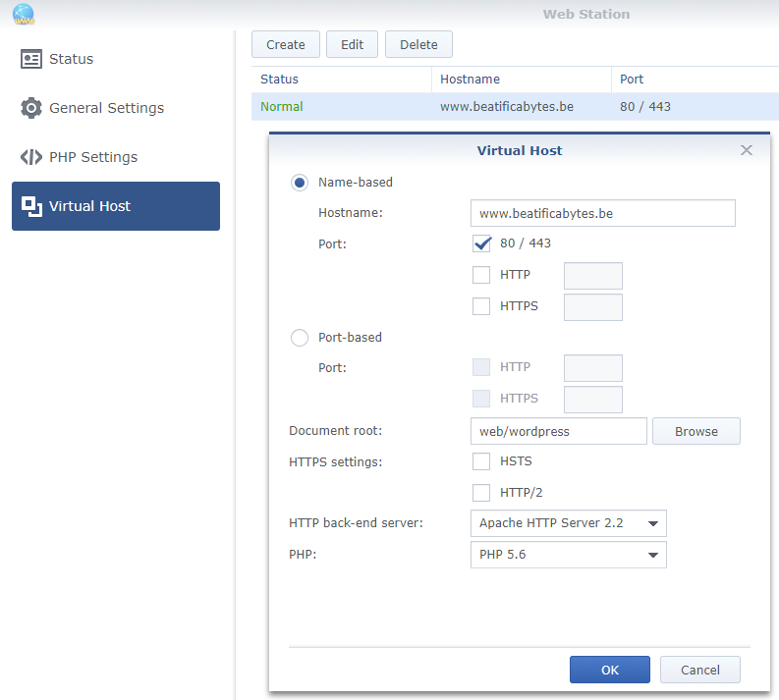This screenshot has width=779, height=700.
Task: Click the Browse button for document root
Action: coord(696,431)
